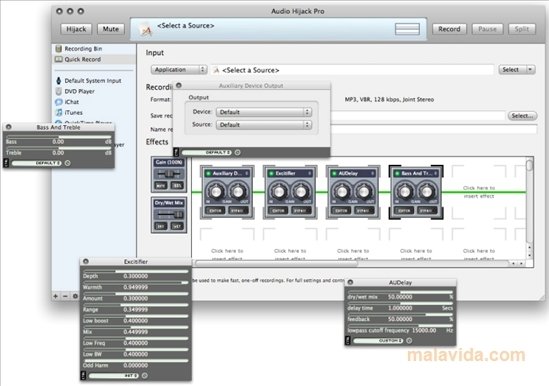Click the OUT knob on Excitifier effect
Screen dimensions: 549x386
[301, 192]
